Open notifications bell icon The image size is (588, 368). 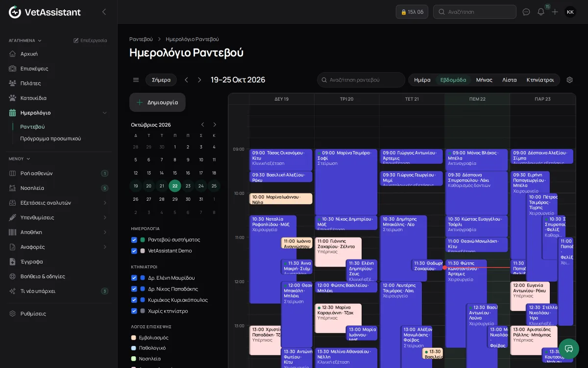pos(541,12)
